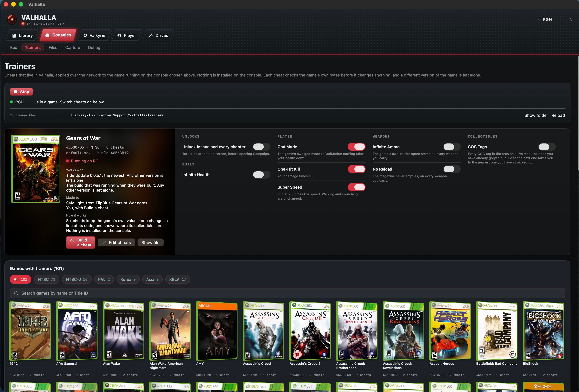Viewport: 579px width, 392px height.
Task: Open the Files sub-tab
Action: pos(53,48)
